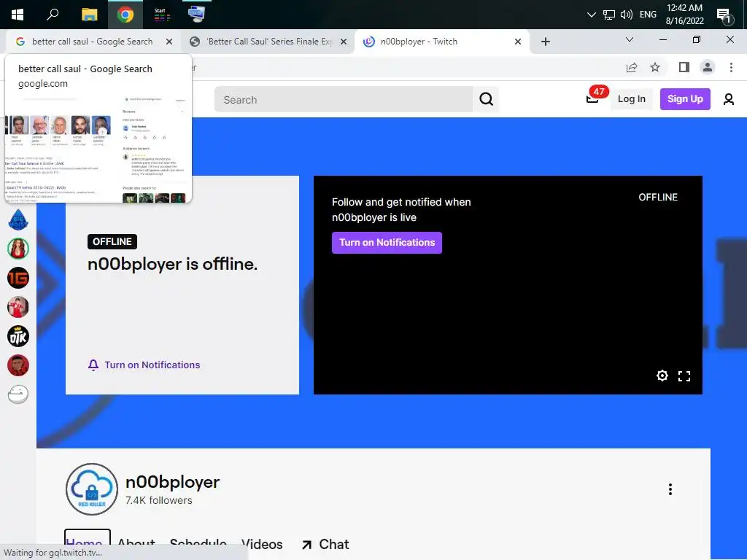Click the Chrome taskbar icon

[x=125, y=15]
